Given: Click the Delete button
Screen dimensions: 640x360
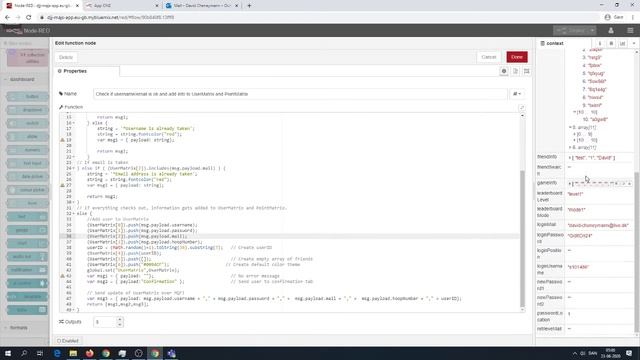Looking at the screenshot, I should 66,57.
